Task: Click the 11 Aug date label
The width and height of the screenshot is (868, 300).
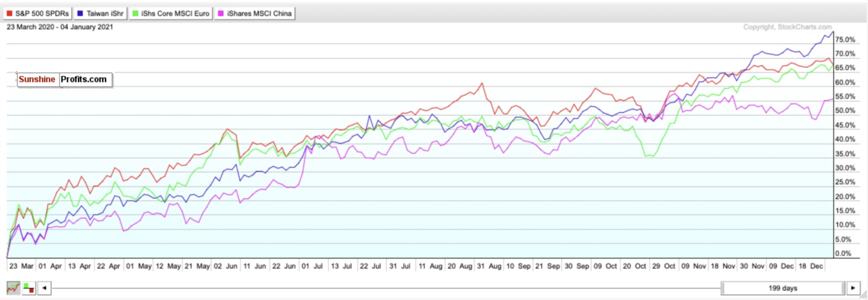Action: pos(431,266)
